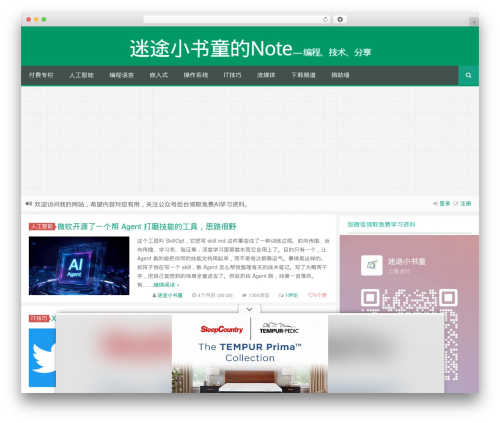Click the 注册 register link
Viewport: 500px width, 423px height.
click(x=466, y=204)
